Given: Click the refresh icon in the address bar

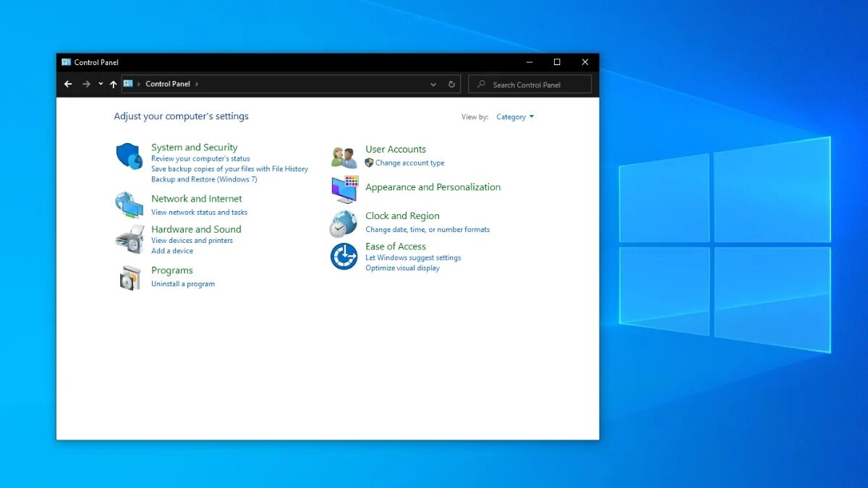Looking at the screenshot, I should 451,84.
